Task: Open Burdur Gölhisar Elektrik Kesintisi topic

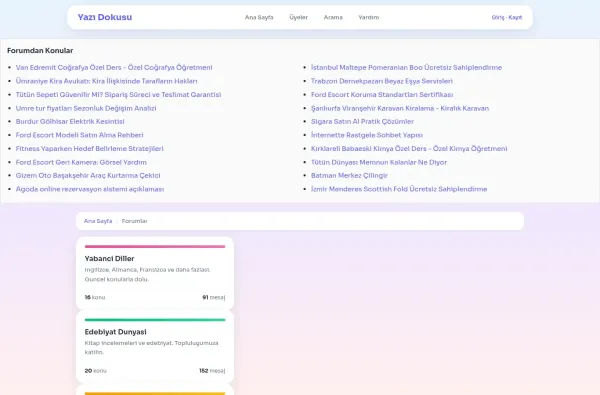Action: coord(70,121)
